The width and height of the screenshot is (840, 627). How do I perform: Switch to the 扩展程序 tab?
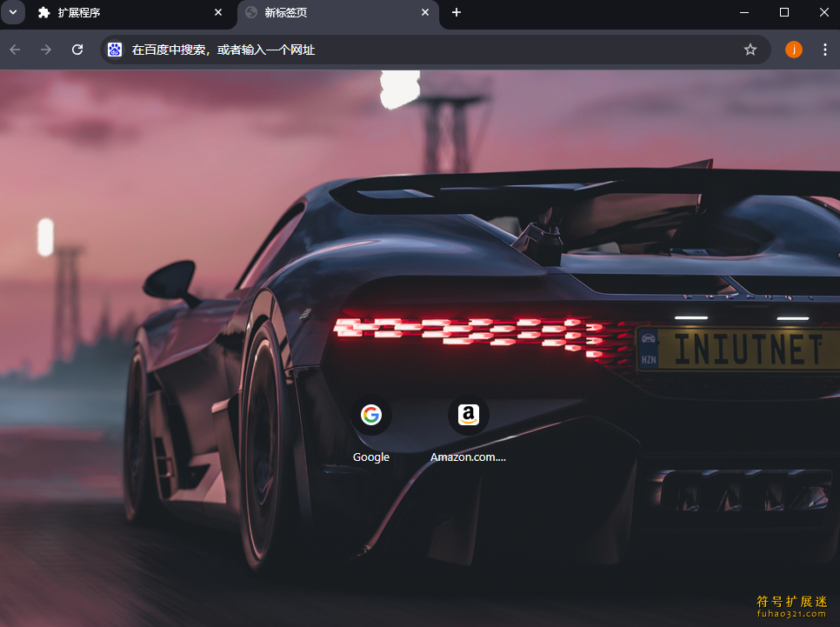point(129,12)
